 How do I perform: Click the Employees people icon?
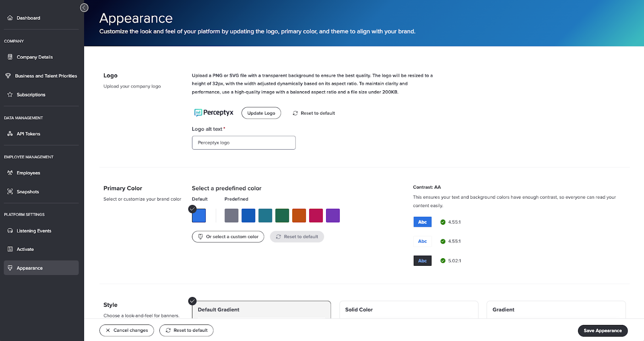[x=10, y=173]
